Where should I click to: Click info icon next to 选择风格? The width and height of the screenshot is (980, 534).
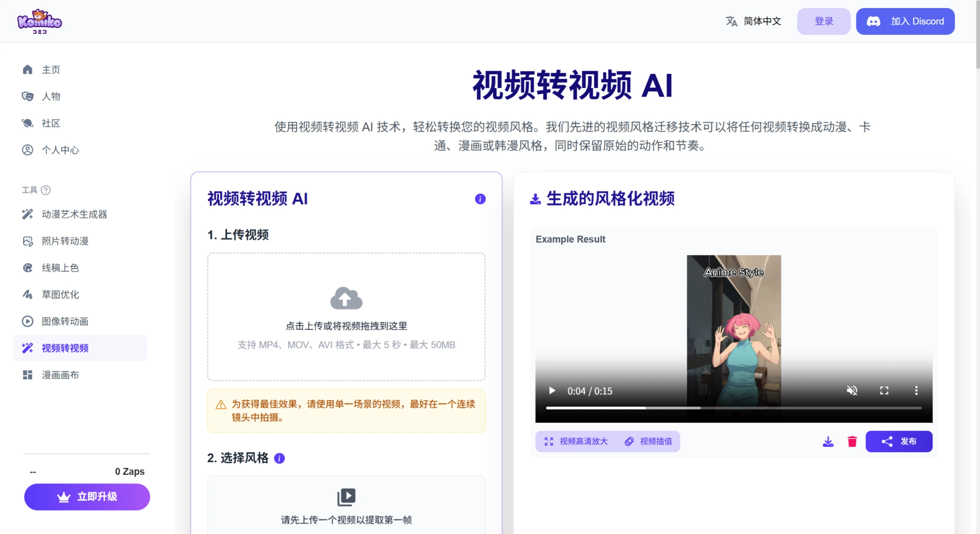279,458
